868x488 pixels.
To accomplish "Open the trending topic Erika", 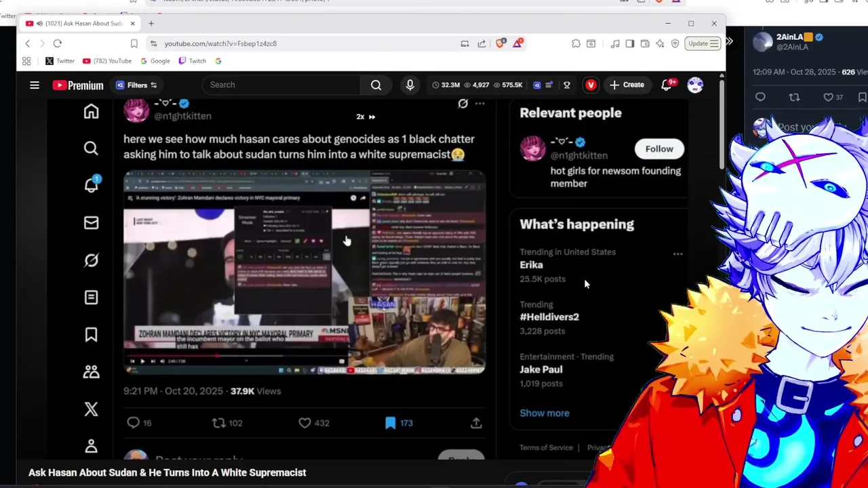I will pyautogui.click(x=532, y=265).
